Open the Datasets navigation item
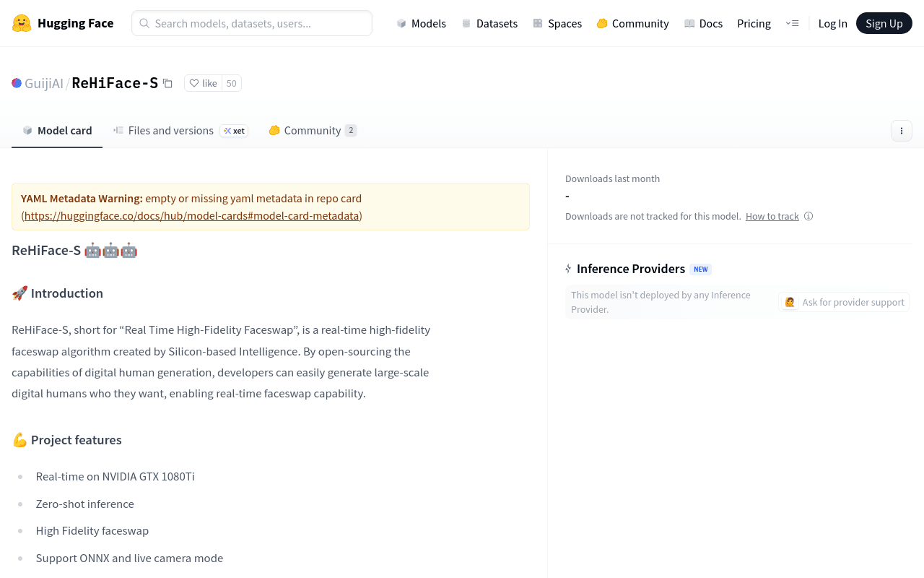 point(489,23)
